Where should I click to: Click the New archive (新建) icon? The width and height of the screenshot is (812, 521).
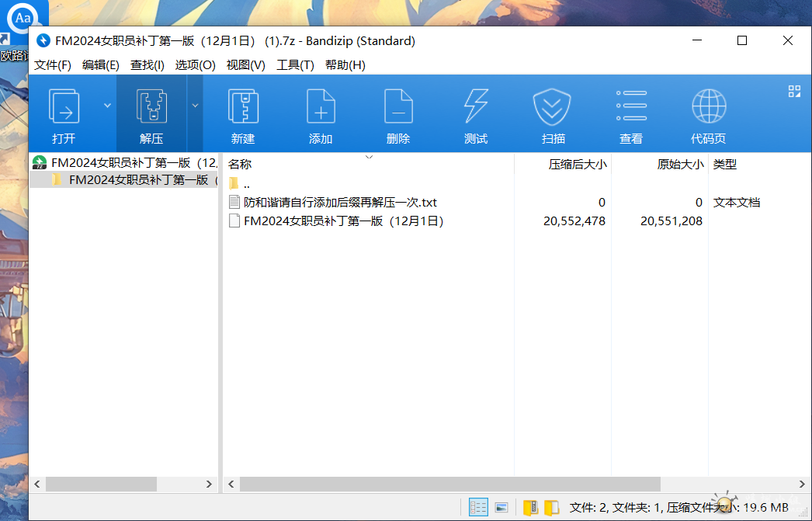click(x=243, y=106)
